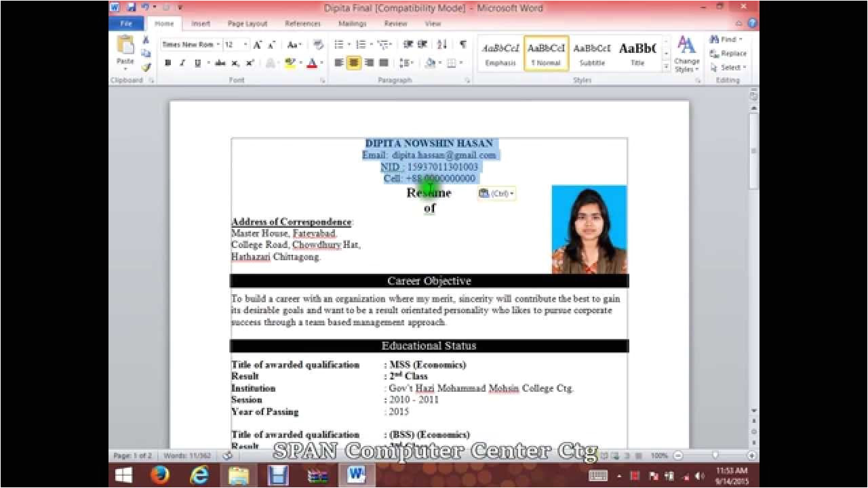Image resolution: width=868 pixels, height=488 pixels.
Task: Apply Strikethrough formatting
Action: click(x=220, y=63)
